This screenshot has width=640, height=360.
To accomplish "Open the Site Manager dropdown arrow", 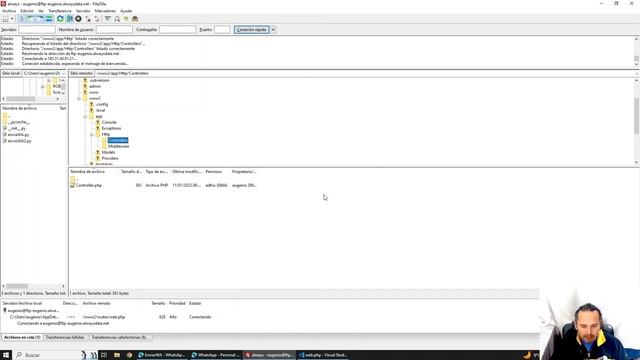I will coord(12,19).
